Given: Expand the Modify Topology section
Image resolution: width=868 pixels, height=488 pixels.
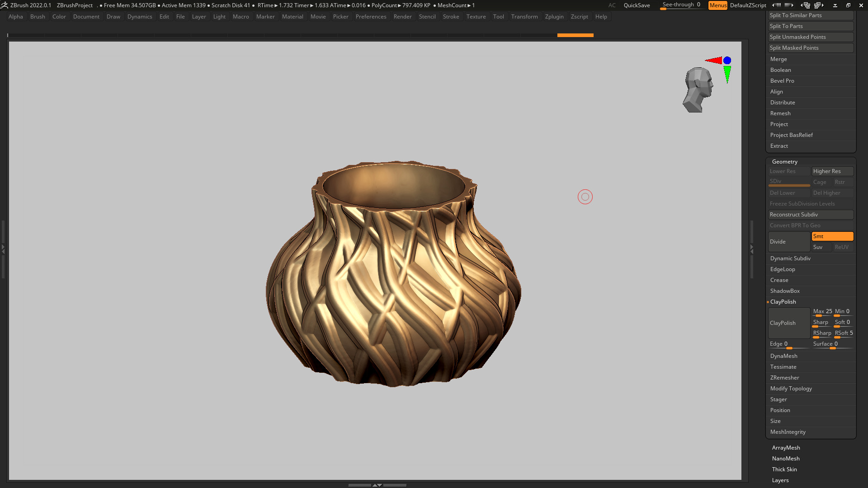Looking at the screenshot, I should point(791,389).
